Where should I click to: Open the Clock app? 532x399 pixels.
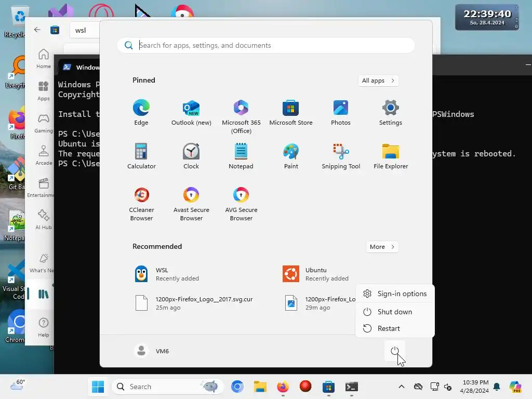(x=191, y=156)
